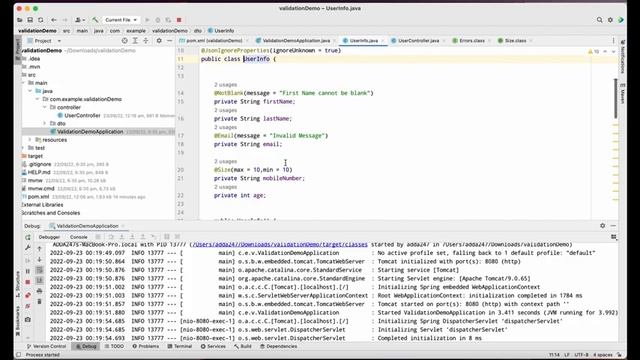Collapse all in Project panel
This screenshot has height=360, width=640.
145,41
